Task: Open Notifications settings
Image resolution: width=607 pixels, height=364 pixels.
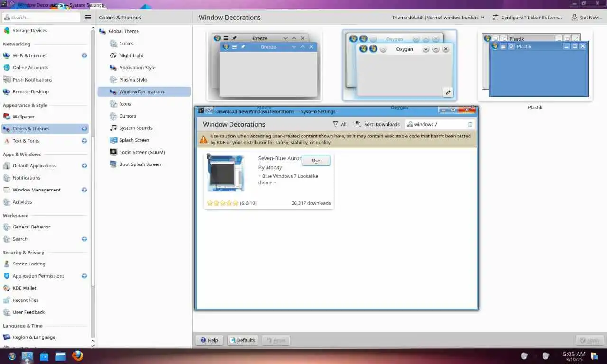Action: coord(45,178)
